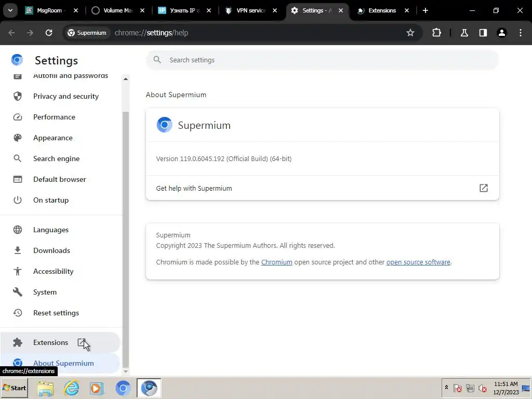Image resolution: width=532 pixels, height=399 pixels.
Task: Close the MsgRoom tab
Action: point(76,10)
